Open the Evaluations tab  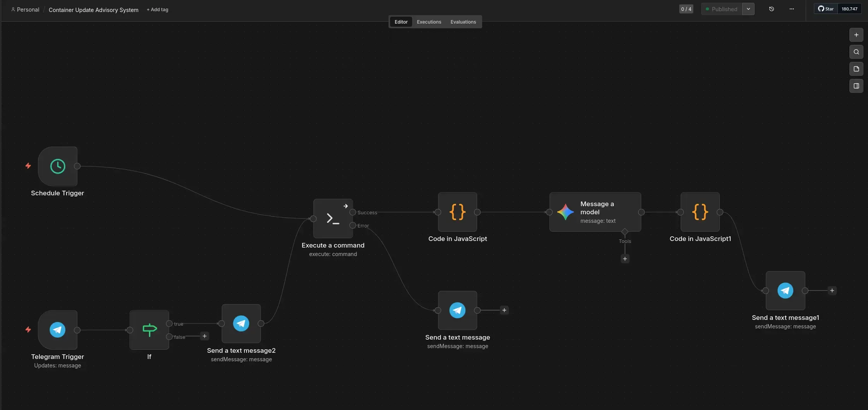pyautogui.click(x=463, y=22)
